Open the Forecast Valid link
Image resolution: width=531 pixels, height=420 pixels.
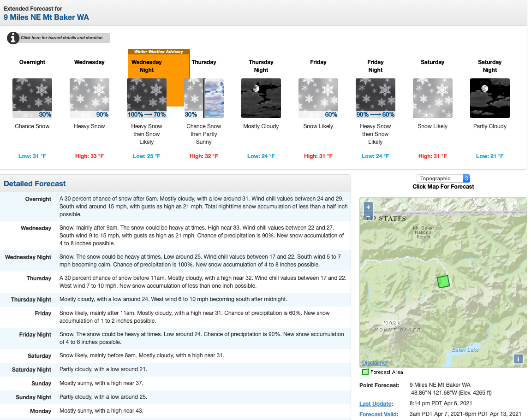[x=378, y=414]
